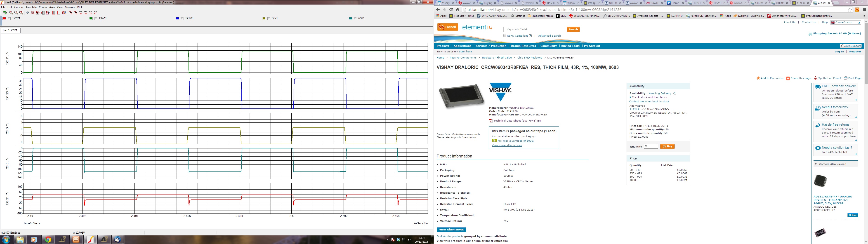Expand the Hassle-free returns panel
This screenshot has height=244, width=868.
pos(856,140)
